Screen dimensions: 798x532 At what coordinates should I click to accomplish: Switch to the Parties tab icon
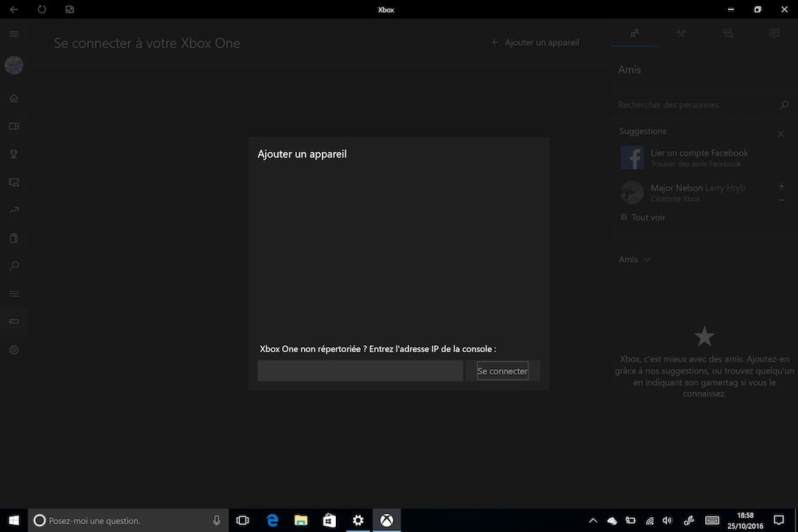(681, 33)
